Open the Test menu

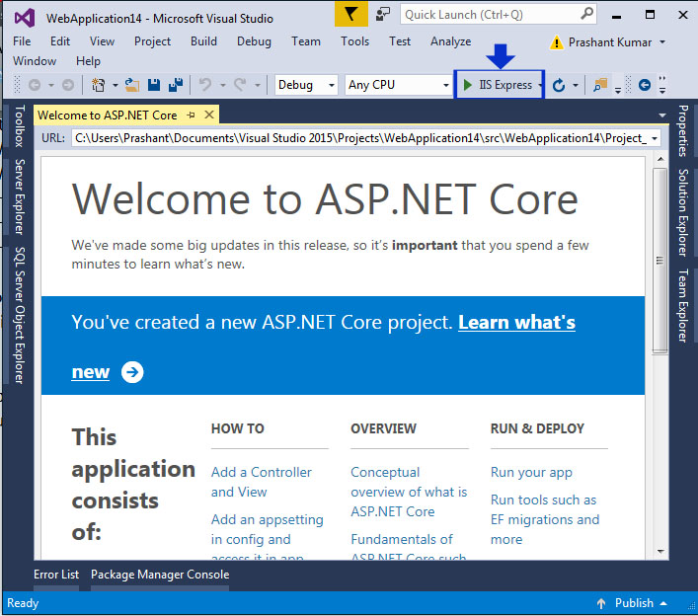(x=400, y=41)
